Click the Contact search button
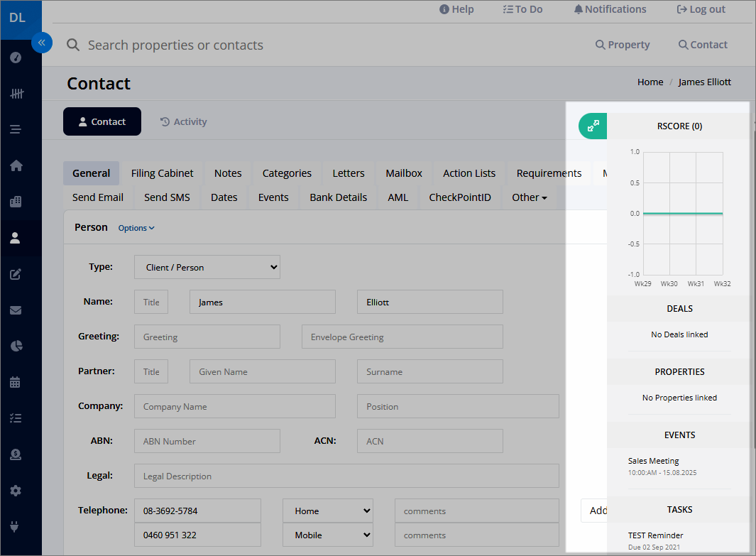 [703, 44]
